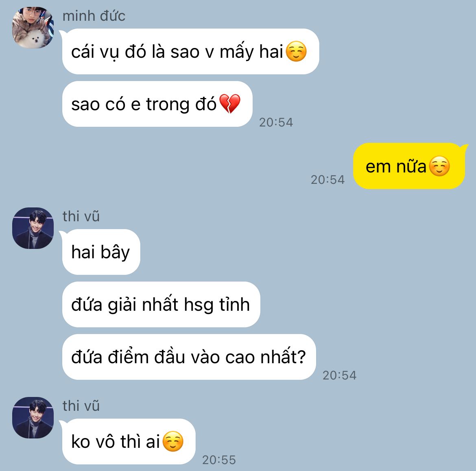Tap the "đứa điểm đầu vào cao nhất?" message
This screenshot has height=471, width=476.
pos(189,357)
